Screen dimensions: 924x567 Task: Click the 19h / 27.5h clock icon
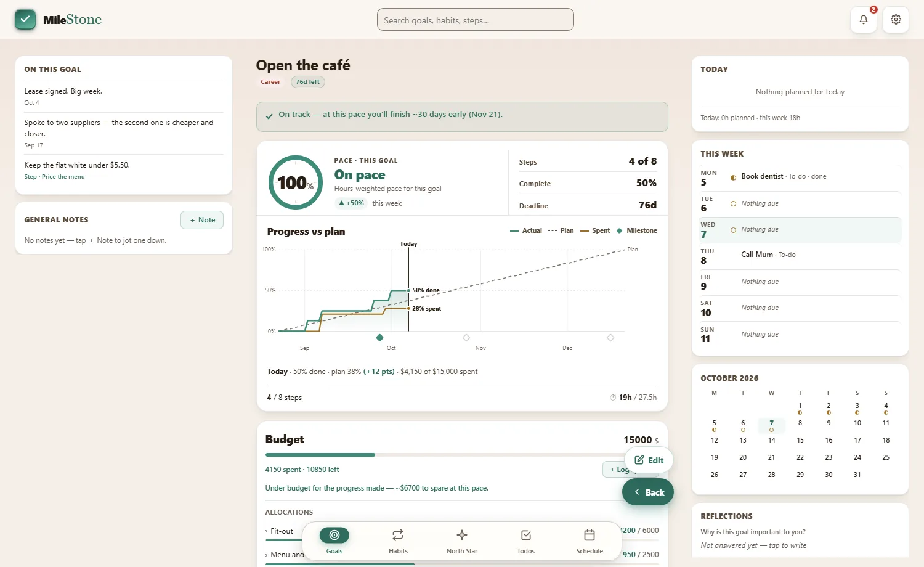coord(613,398)
